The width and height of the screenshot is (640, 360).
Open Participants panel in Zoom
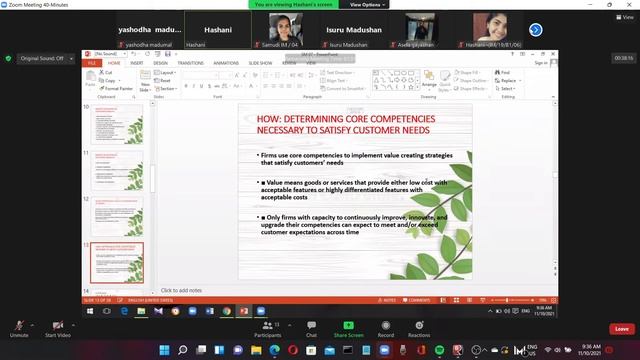(268, 329)
